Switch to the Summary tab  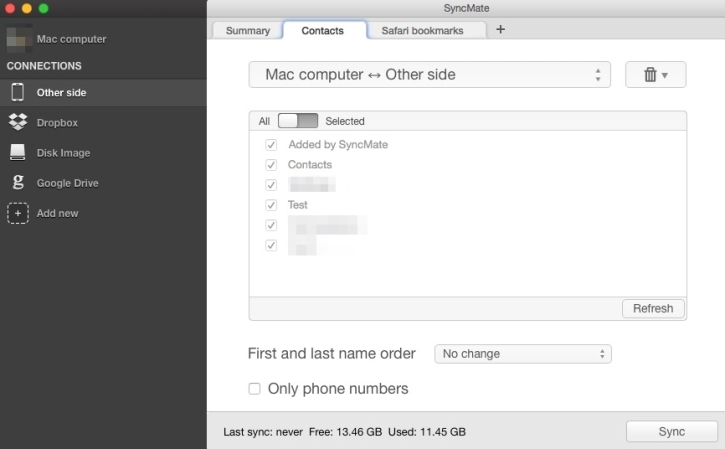(248, 31)
